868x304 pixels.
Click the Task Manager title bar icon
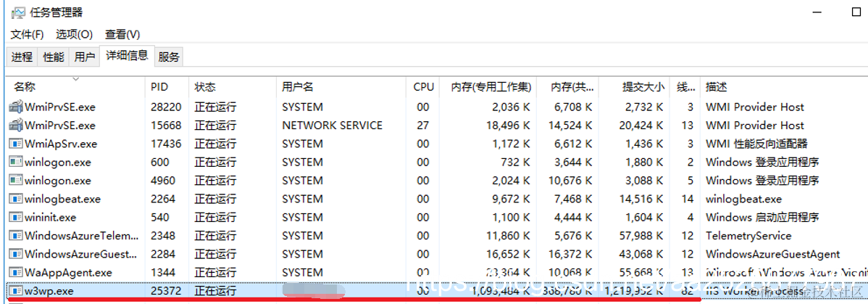click(x=17, y=12)
